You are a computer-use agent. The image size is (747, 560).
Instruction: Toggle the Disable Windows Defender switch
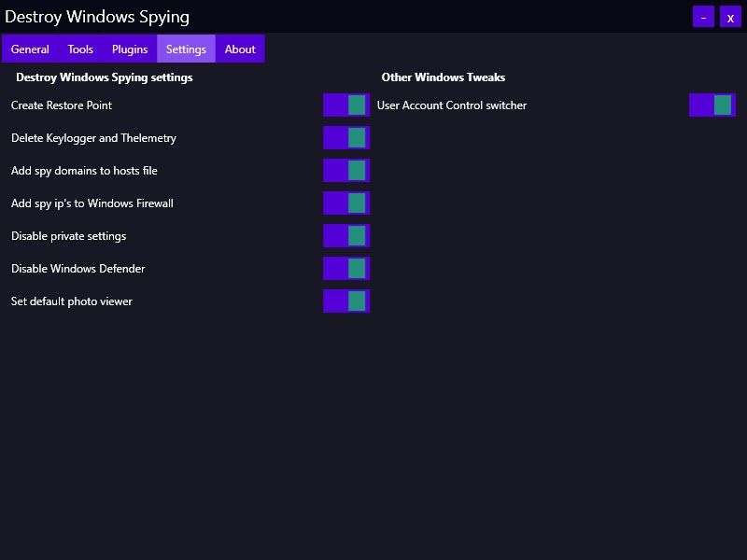(x=346, y=269)
